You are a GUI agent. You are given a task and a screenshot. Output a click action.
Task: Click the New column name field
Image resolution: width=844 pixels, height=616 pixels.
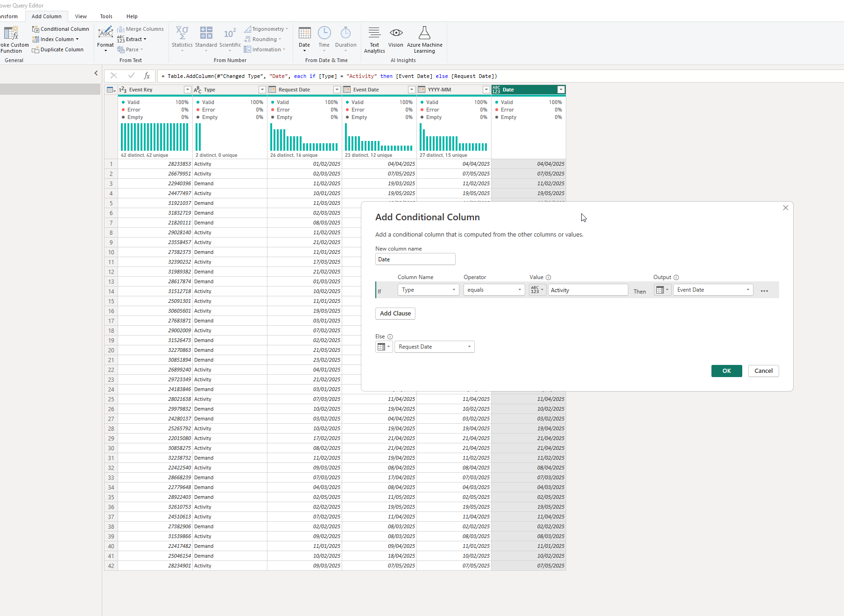415,259
